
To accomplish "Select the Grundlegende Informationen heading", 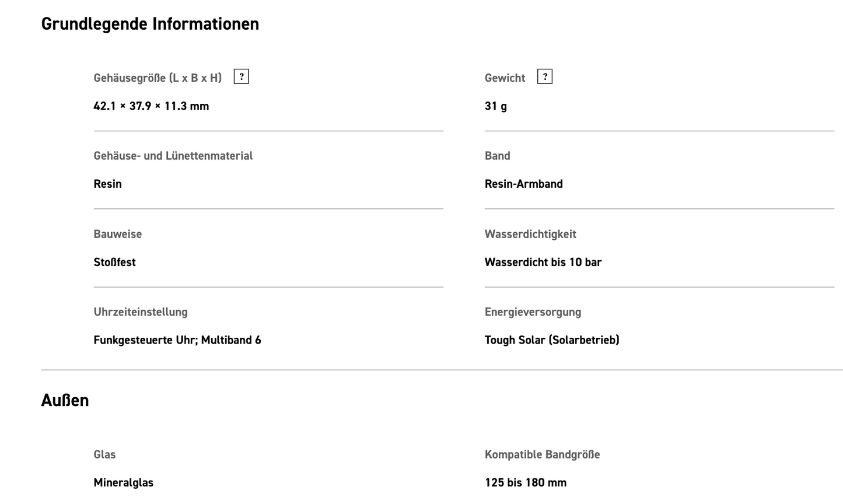I will click(150, 24).
